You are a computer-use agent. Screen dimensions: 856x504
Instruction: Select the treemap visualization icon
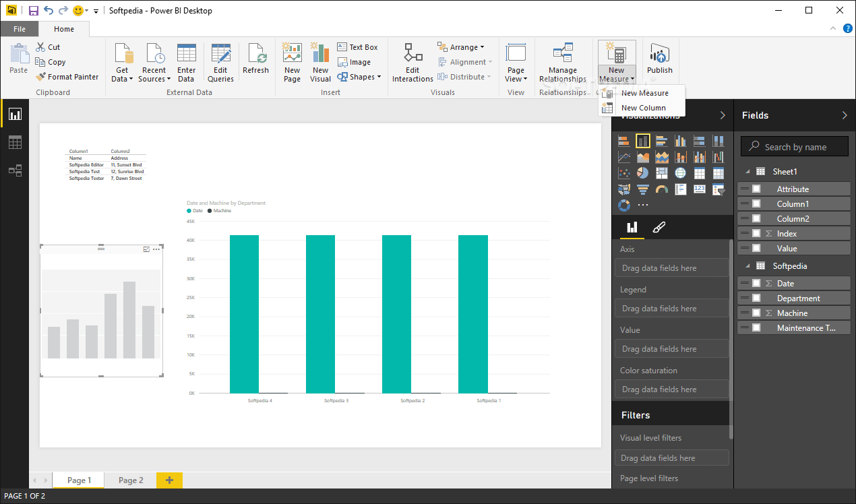pyautogui.click(x=662, y=172)
